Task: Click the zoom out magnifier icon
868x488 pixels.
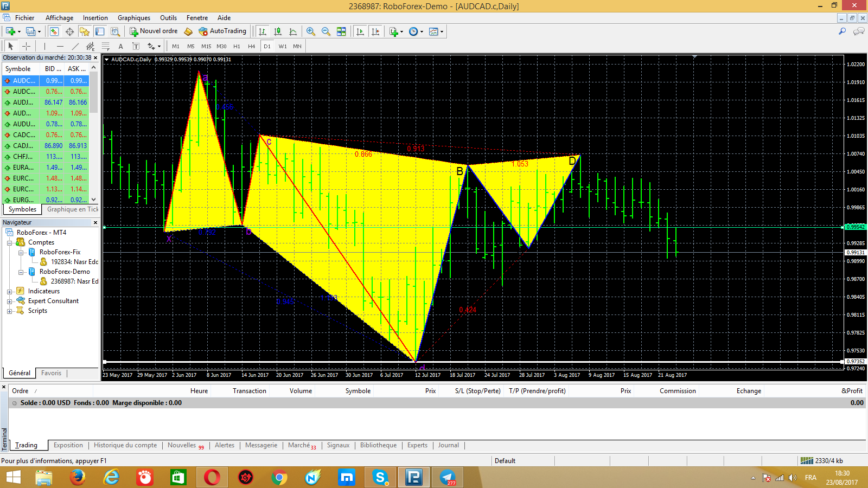Action: click(x=326, y=31)
